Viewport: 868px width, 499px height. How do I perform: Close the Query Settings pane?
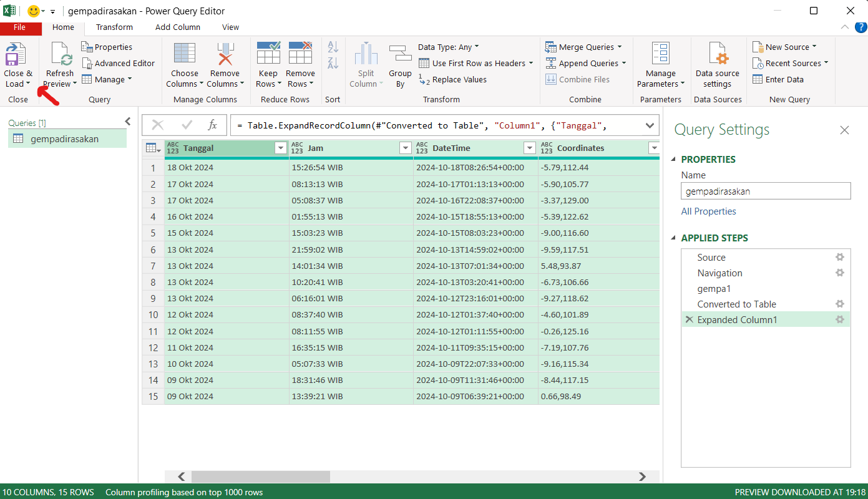844,130
